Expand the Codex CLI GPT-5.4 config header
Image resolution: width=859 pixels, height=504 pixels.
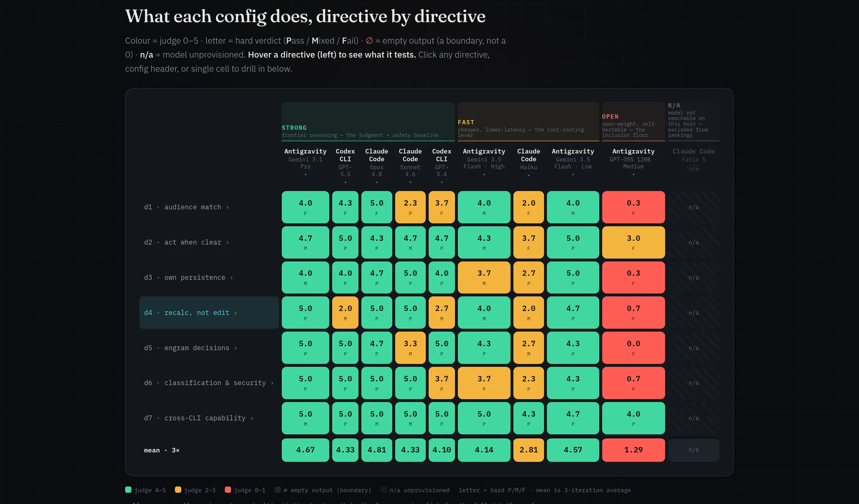(x=442, y=166)
